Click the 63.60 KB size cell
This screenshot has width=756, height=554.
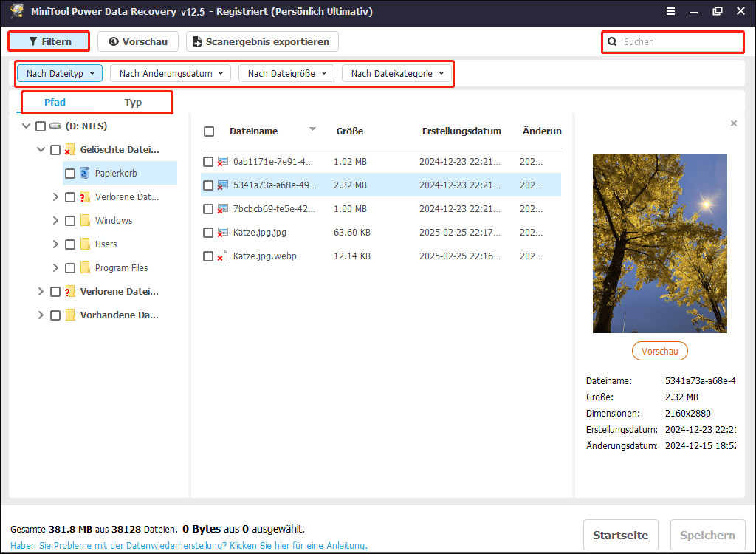352,233
